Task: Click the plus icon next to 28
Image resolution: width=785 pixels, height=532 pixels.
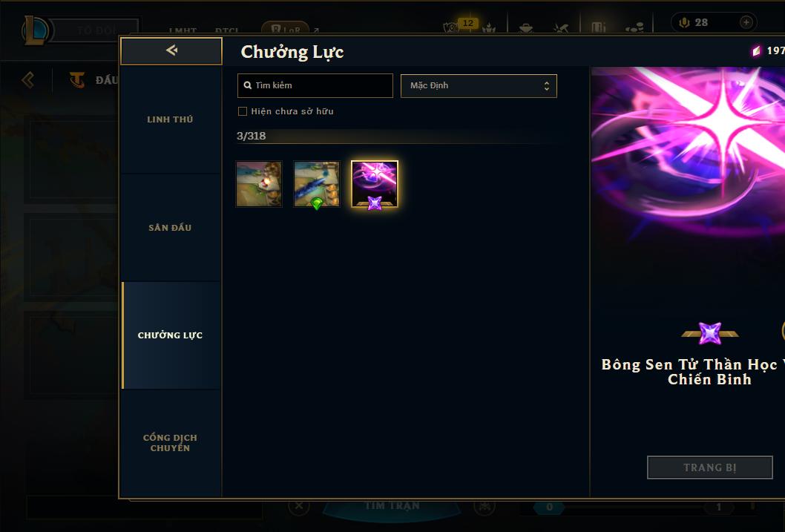Action: [746, 22]
